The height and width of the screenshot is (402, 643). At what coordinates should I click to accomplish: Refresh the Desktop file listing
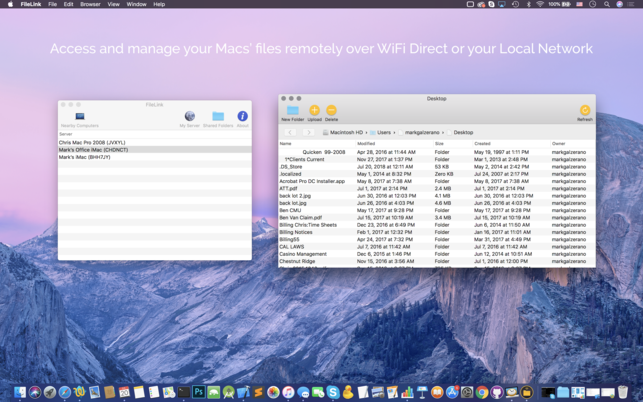tap(584, 111)
